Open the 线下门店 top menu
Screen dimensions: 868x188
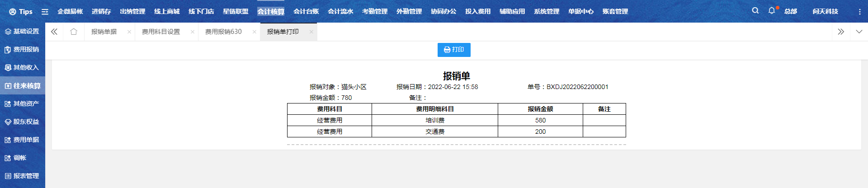tap(201, 12)
